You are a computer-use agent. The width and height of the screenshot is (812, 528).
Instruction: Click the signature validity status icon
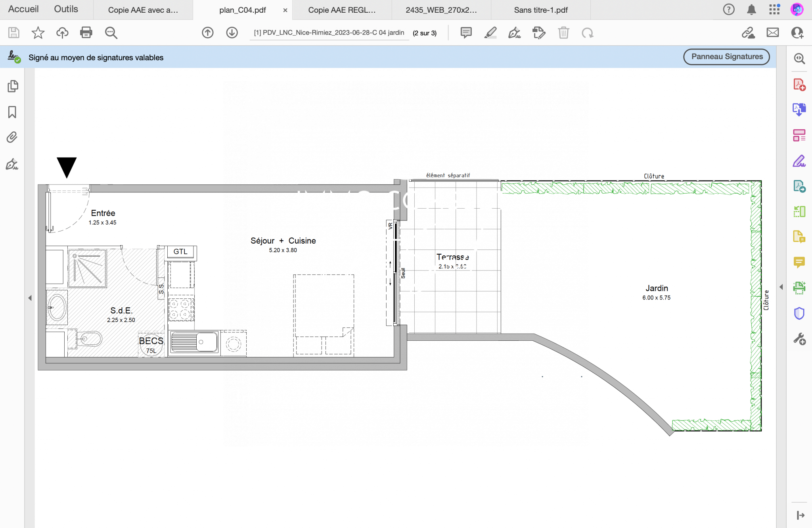click(x=14, y=57)
